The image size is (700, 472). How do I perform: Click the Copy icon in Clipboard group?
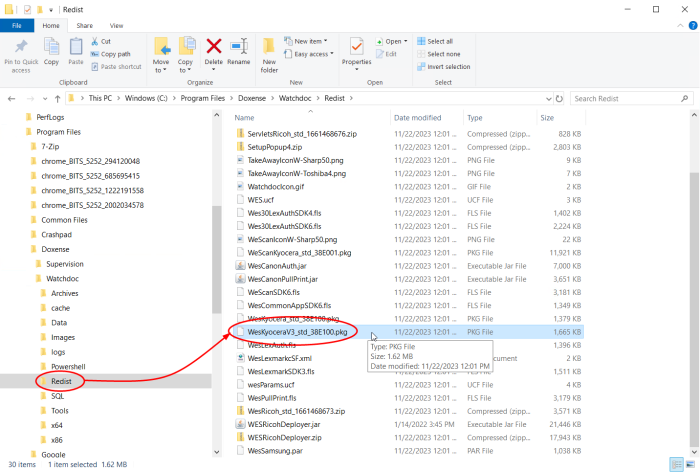coord(52,47)
